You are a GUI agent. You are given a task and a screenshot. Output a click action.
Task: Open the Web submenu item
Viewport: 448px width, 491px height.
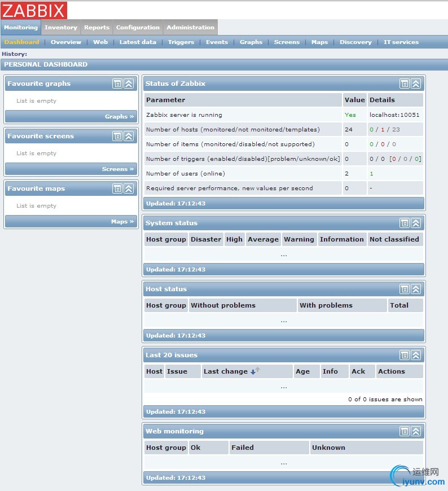(100, 42)
